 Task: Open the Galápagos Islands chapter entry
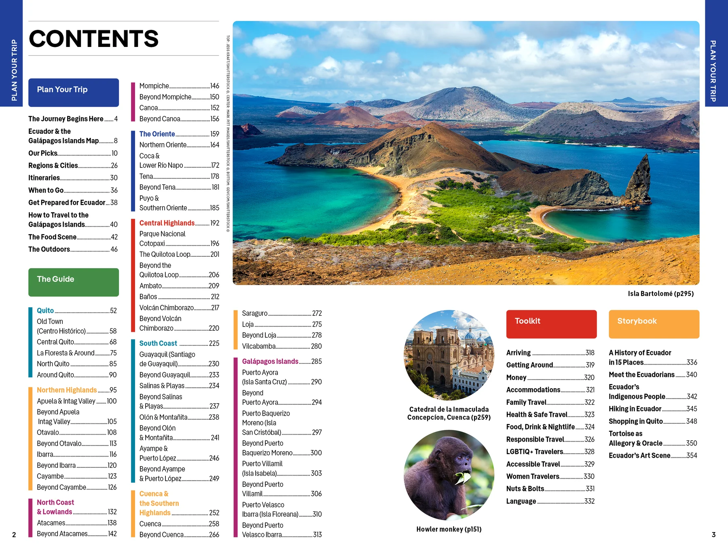click(270, 361)
